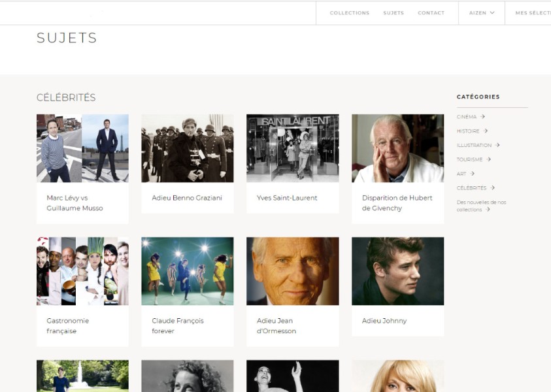This screenshot has width=551, height=392.
Task: Click the 'Yves Saint-Laurent' title text
Action: pyautogui.click(x=287, y=198)
